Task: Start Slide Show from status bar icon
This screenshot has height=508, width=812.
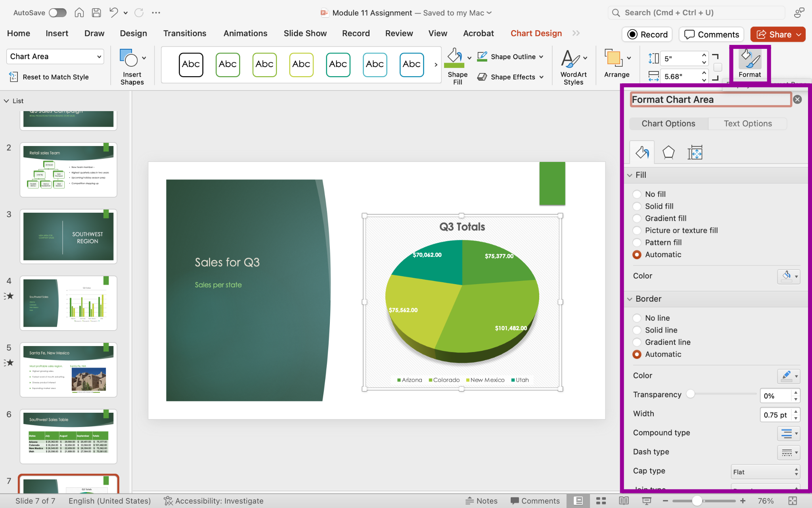Action: [646, 501]
